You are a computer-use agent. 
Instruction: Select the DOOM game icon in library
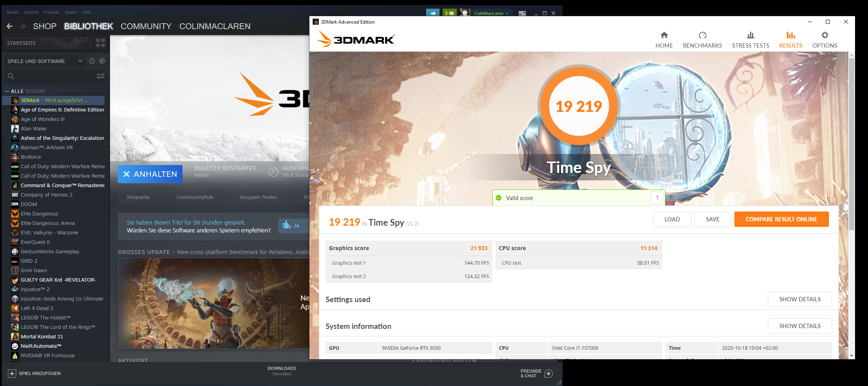point(15,204)
